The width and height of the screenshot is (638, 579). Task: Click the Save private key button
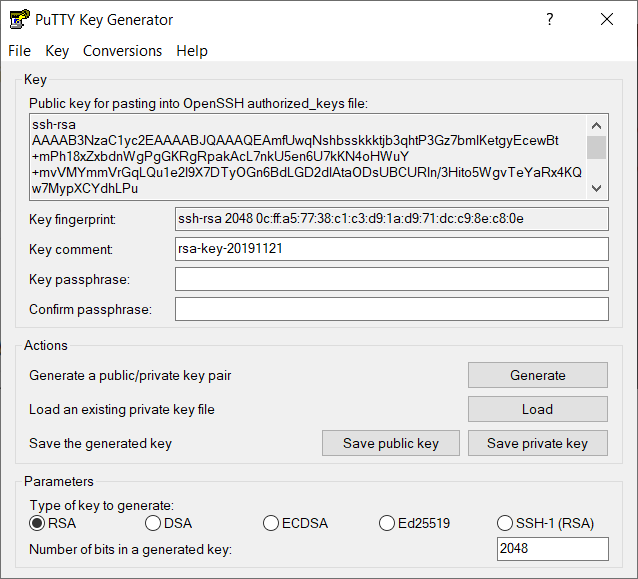point(537,443)
